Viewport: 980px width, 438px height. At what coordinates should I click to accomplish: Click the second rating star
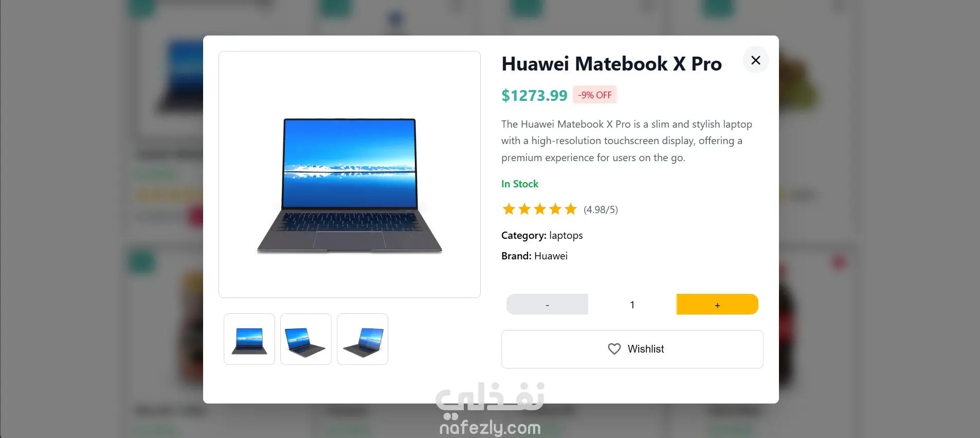(x=524, y=209)
